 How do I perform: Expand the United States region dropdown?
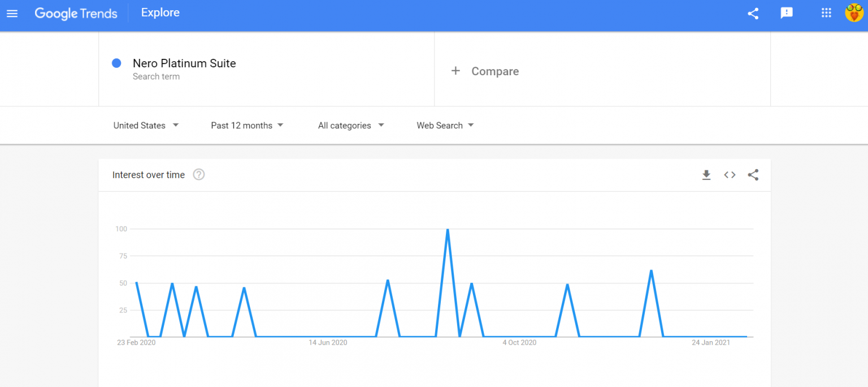click(146, 126)
